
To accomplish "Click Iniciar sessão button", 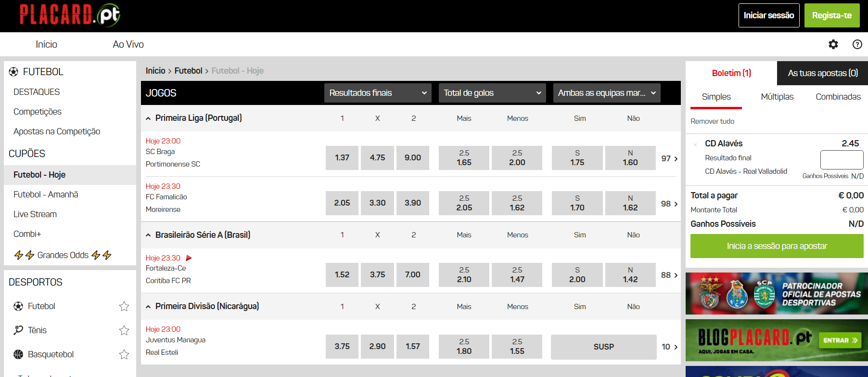I will click(x=769, y=15).
